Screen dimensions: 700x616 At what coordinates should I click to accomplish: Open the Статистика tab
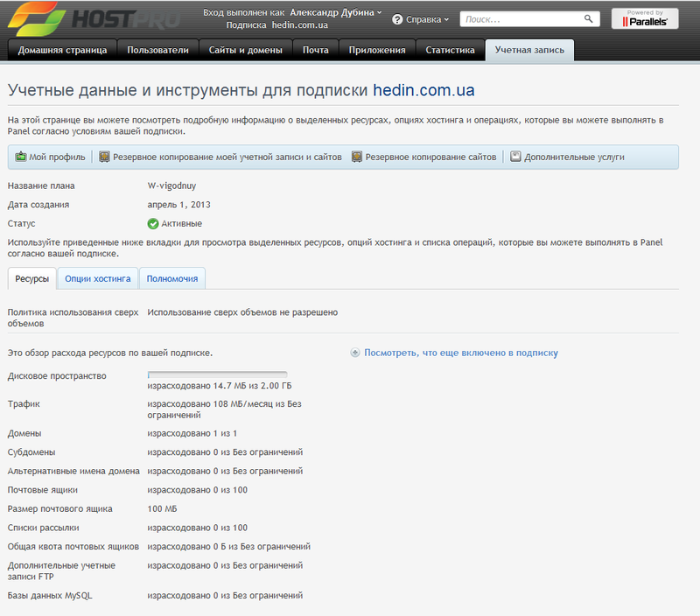[450, 50]
